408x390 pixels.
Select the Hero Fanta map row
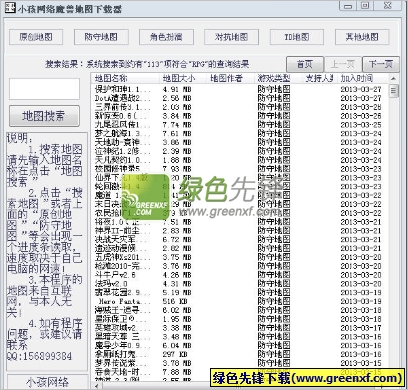[x=239, y=301]
